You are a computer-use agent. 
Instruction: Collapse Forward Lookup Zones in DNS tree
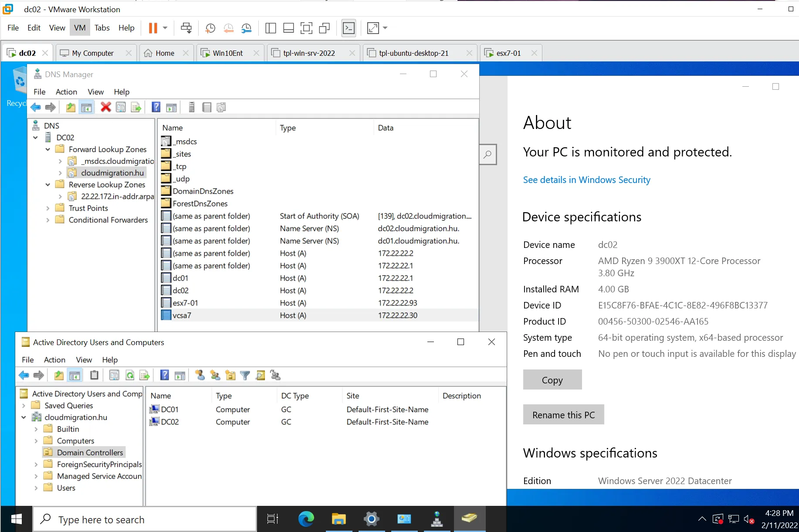click(48, 149)
